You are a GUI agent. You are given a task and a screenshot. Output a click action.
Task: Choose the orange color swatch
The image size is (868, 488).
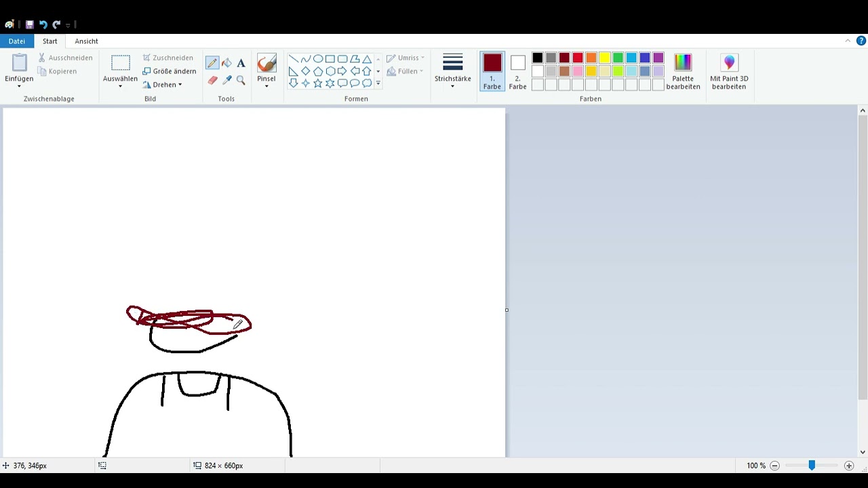(591, 58)
